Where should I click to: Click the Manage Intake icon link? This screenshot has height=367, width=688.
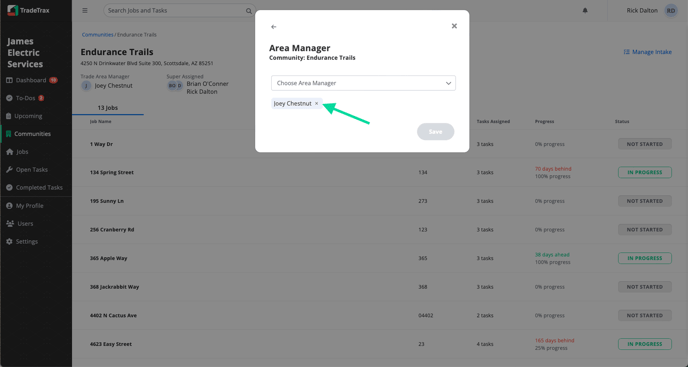[x=648, y=52]
